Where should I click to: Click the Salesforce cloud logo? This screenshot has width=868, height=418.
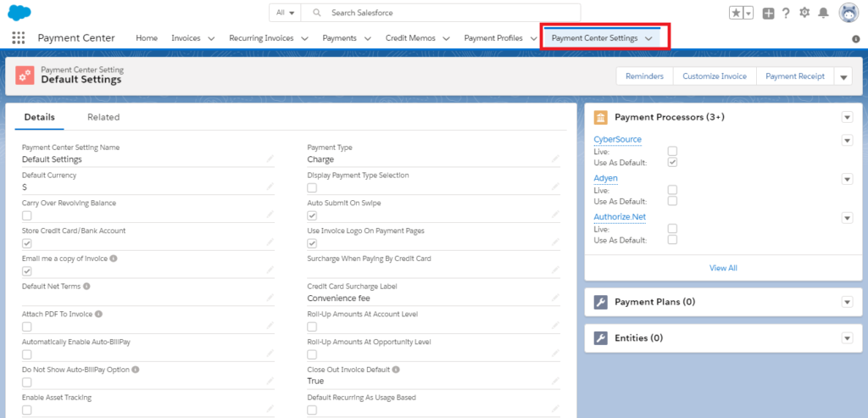pos(19,12)
